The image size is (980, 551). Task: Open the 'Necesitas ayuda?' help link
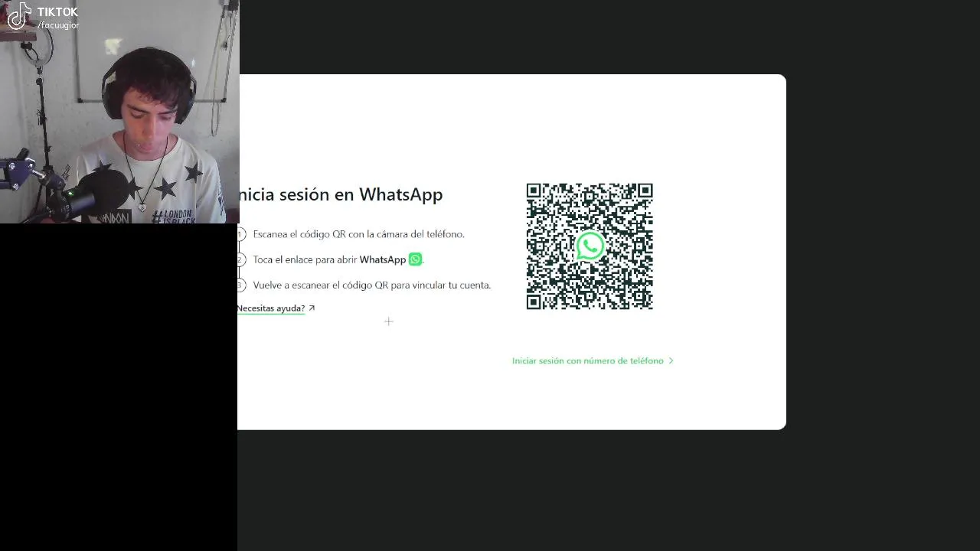tap(271, 308)
